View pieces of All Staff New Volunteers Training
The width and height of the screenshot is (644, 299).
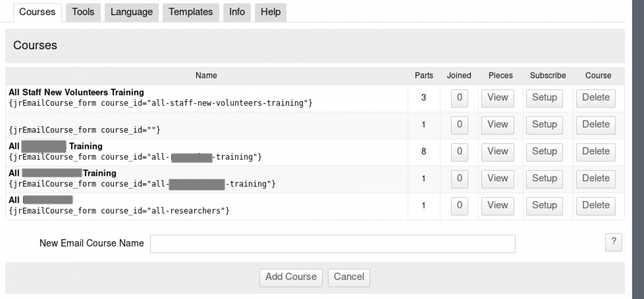click(x=498, y=98)
